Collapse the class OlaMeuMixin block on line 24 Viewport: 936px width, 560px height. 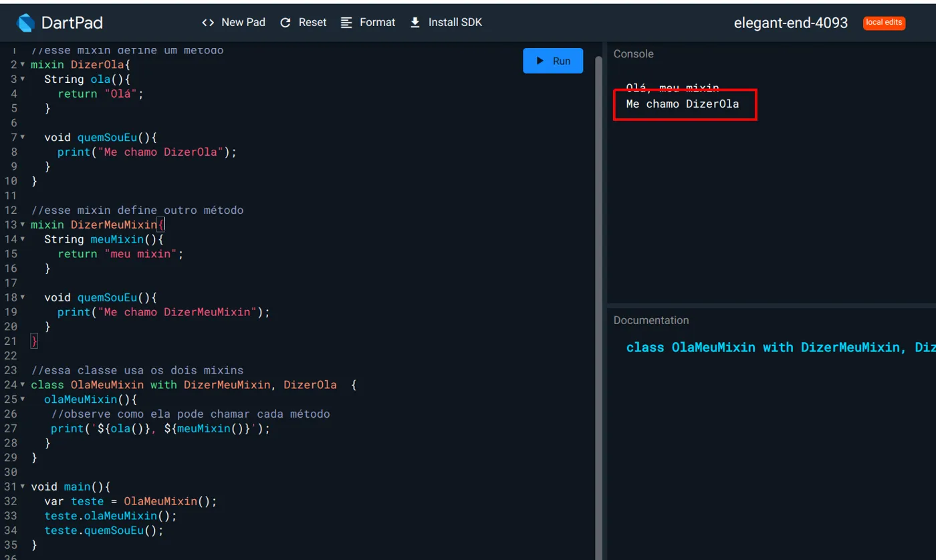coord(23,385)
